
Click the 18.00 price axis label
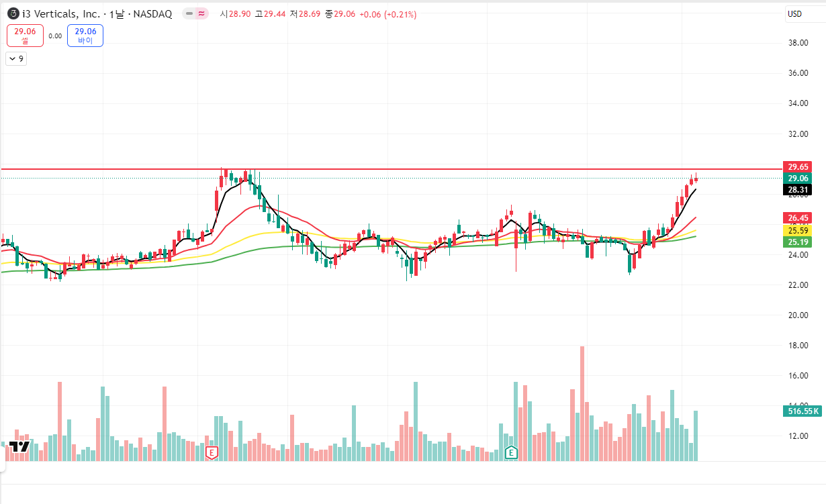(x=798, y=346)
